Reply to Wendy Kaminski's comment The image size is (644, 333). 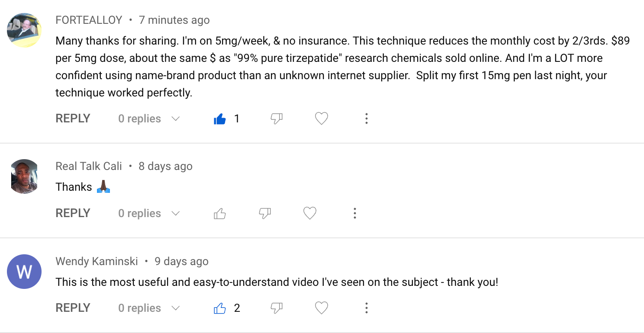click(x=73, y=308)
